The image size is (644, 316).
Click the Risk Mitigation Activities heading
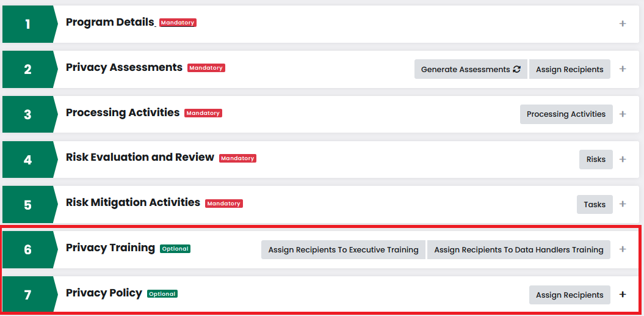[x=133, y=202]
